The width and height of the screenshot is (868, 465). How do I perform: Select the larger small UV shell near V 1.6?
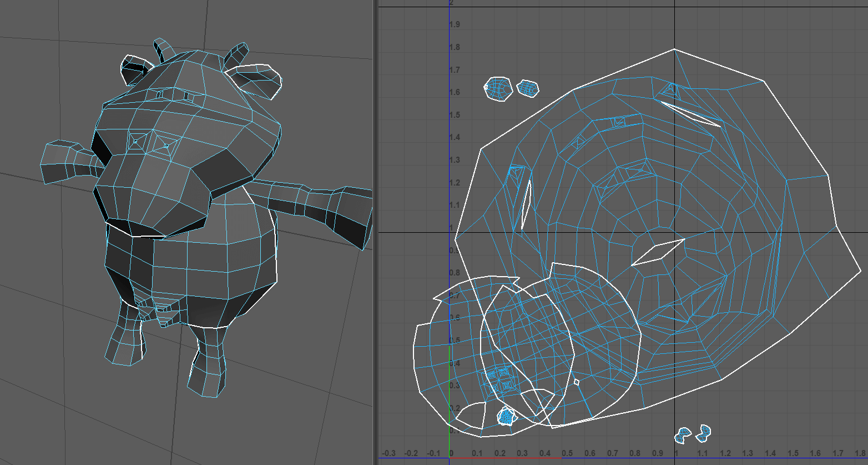[497, 88]
